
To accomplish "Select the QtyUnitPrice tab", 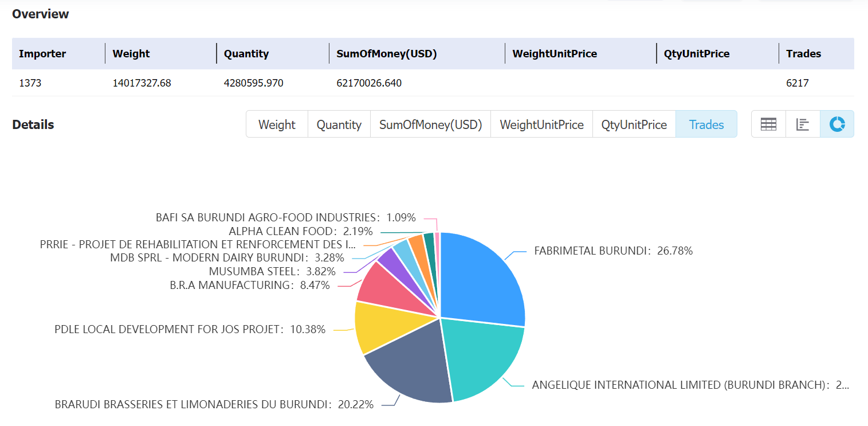I will click(x=634, y=124).
